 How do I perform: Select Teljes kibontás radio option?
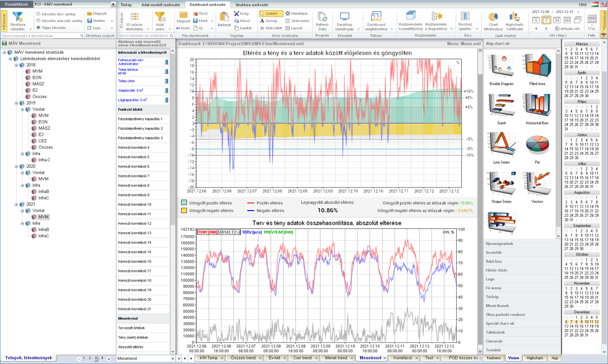coord(38,28)
